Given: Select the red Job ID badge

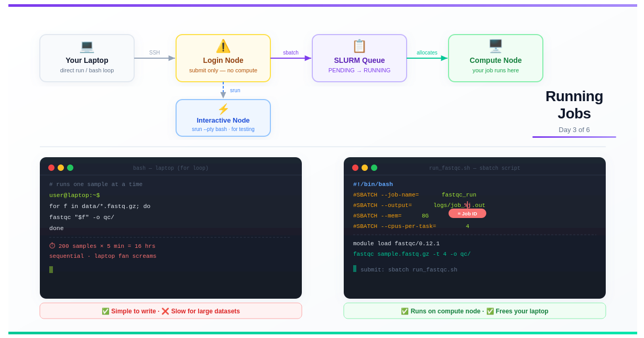Looking at the screenshot, I should [467, 213].
